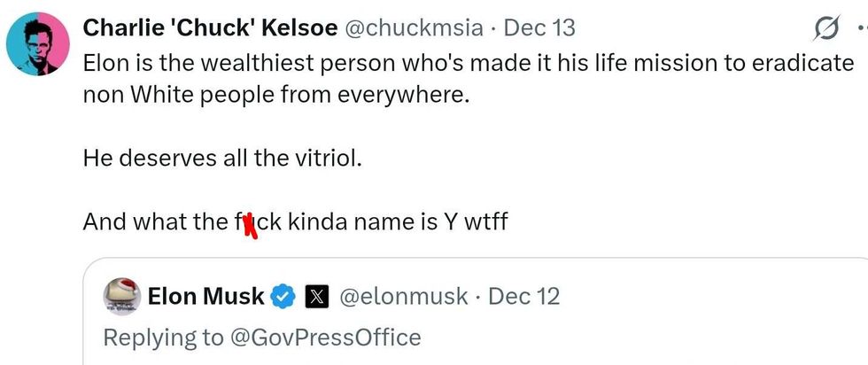Open the Dec 13 timestamp link
The image size is (868, 365).
(539, 28)
